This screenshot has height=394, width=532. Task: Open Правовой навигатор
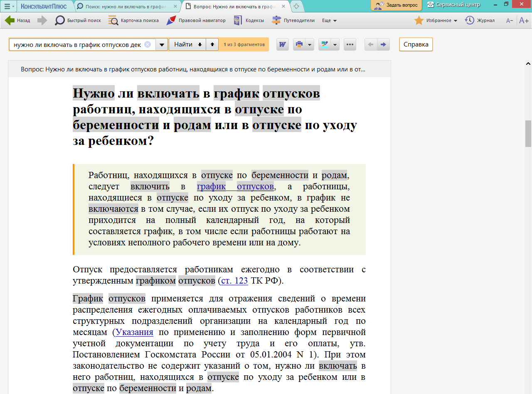[196, 20]
